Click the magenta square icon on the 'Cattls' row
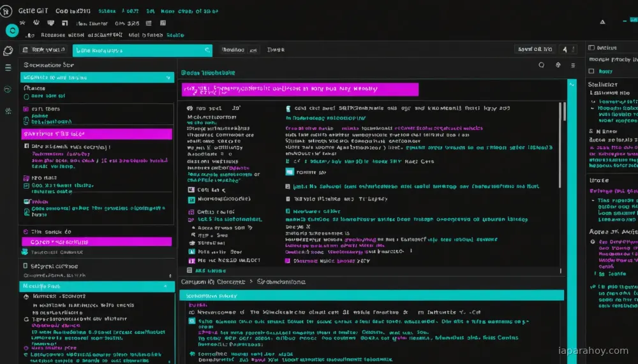Screen dimensions: 638x364 (191, 212)
